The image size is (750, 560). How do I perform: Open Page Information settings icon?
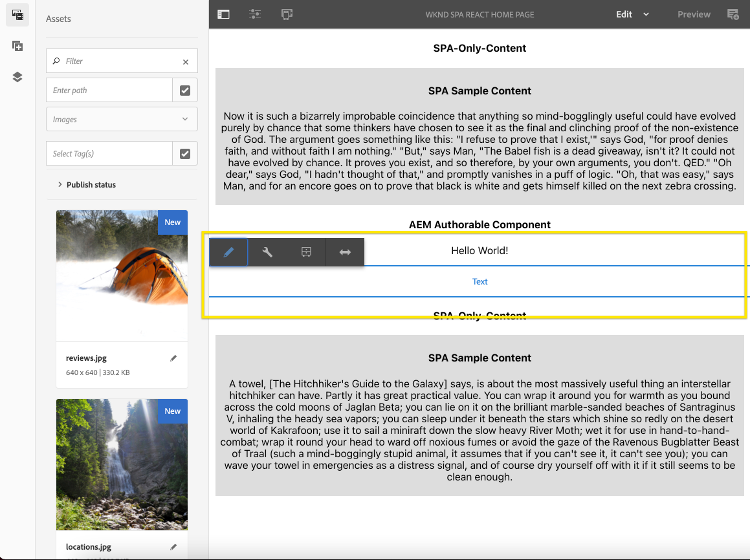(255, 14)
